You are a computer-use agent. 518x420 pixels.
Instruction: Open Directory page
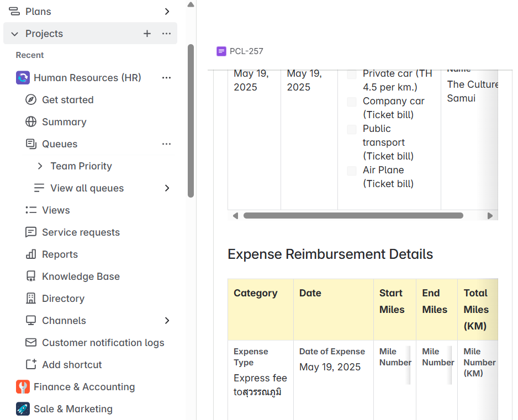[63, 299]
